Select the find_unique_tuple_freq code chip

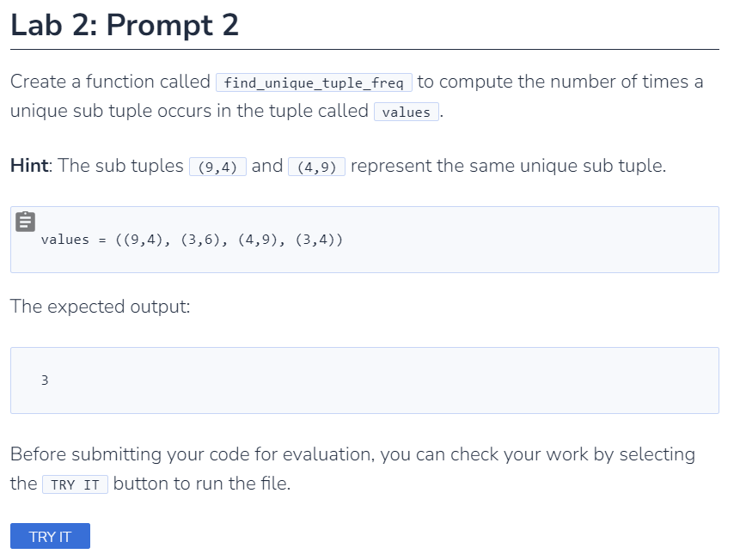tap(314, 82)
